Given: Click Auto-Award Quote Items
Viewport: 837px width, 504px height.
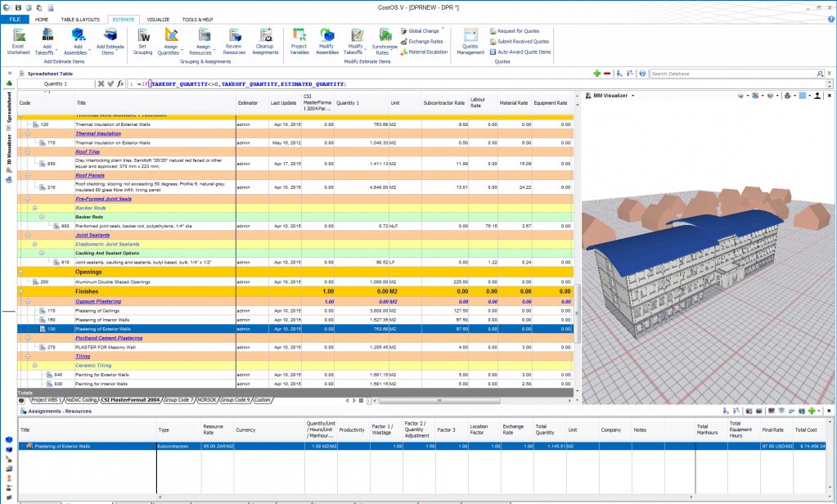Looking at the screenshot, I should [x=520, y=52].
